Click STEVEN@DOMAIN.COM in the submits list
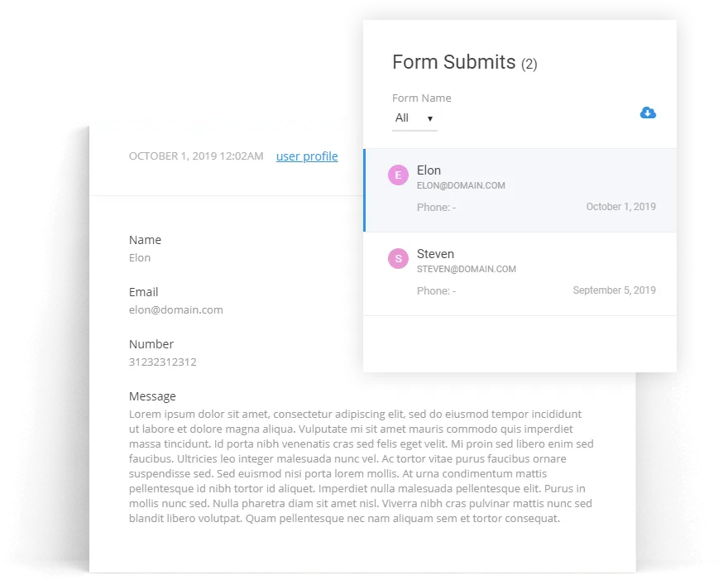The height and width of the screenshot is (580, 728). 466,270
